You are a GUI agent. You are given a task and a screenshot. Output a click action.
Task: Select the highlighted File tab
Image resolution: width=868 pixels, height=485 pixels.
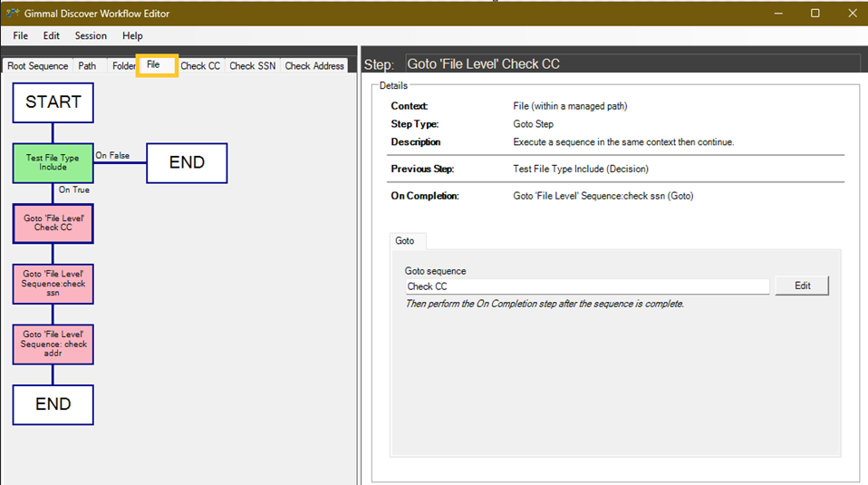155,65
